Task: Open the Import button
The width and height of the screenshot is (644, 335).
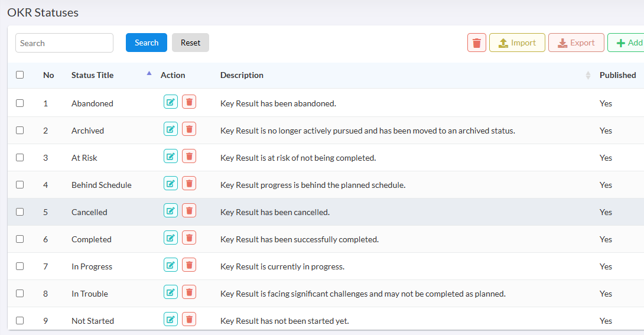Action: 517,43
